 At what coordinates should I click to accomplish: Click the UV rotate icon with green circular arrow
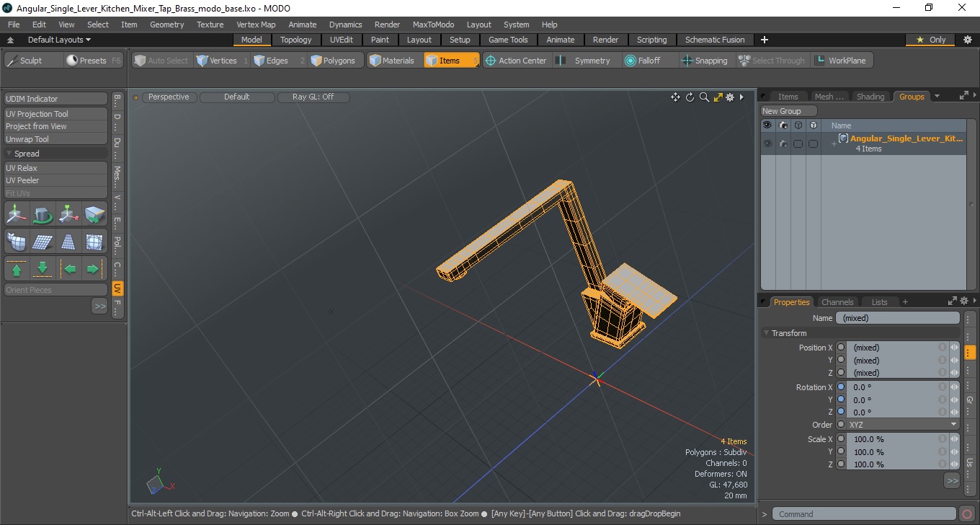(x=43, y=214)
